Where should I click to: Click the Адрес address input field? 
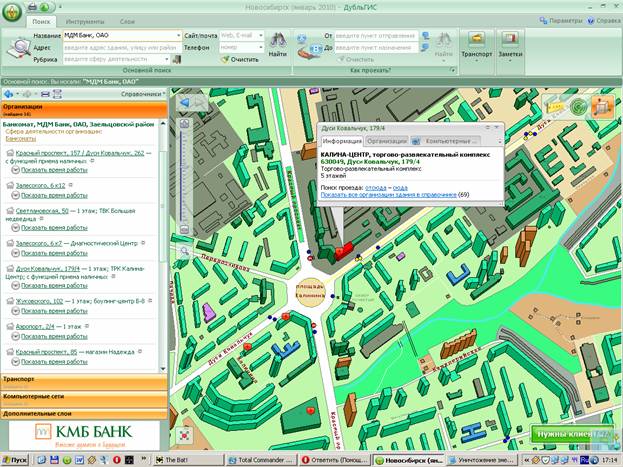pos(120,47)
